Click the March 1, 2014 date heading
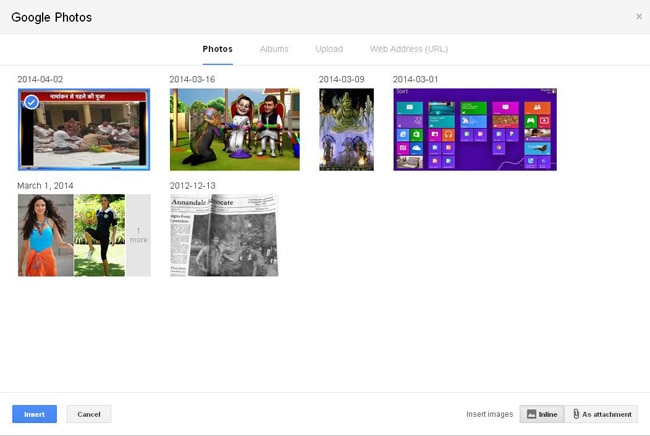 click(45, 186)
